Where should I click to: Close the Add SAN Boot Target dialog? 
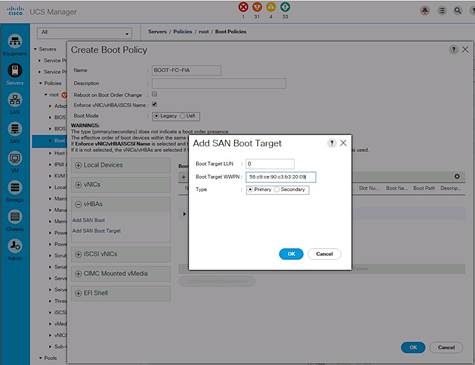[x=343, y=143]
